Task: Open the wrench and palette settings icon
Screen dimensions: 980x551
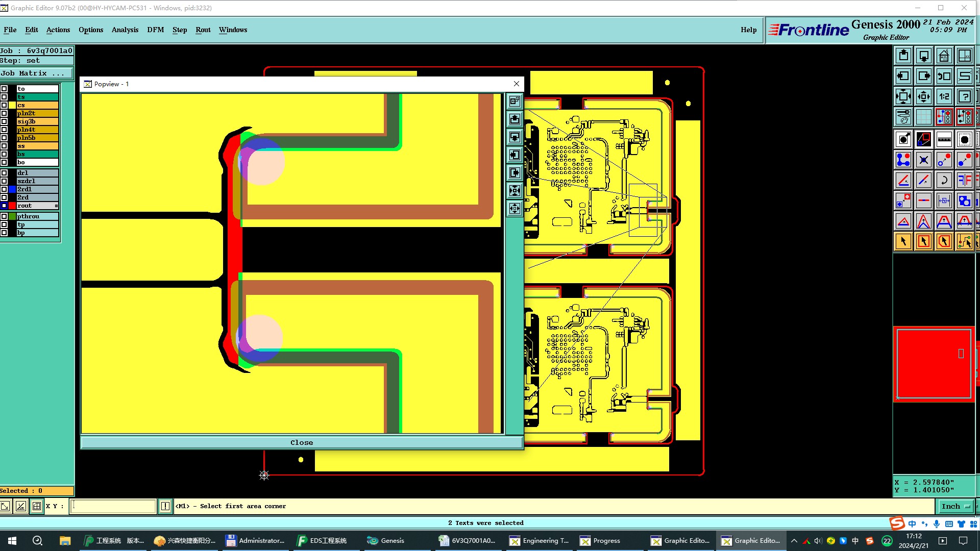Action: pos(903,117)
